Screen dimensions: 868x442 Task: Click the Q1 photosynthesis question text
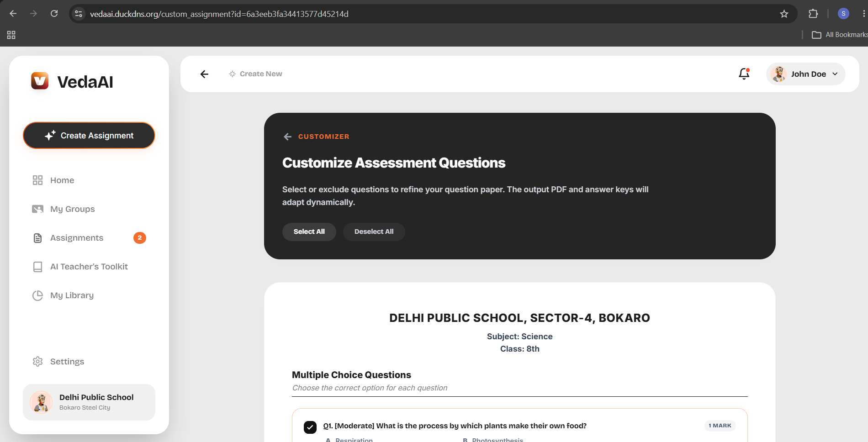click(x=455, y=426)
